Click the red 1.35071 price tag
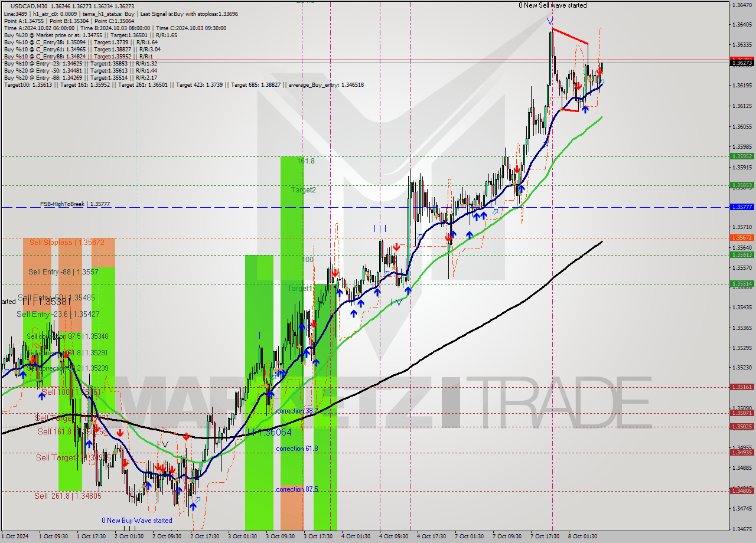Screen dimensions: 756x543 point(742,413)
